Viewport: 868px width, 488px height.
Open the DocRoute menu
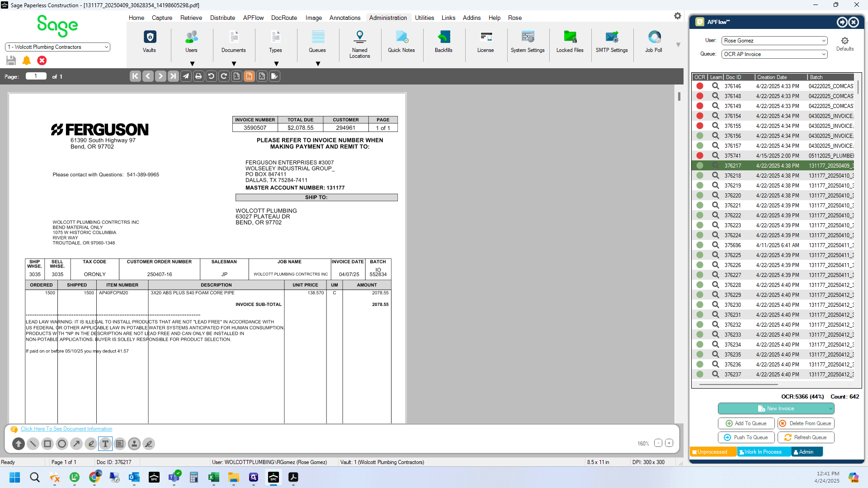pyautogui.click(x=284, y=18)
